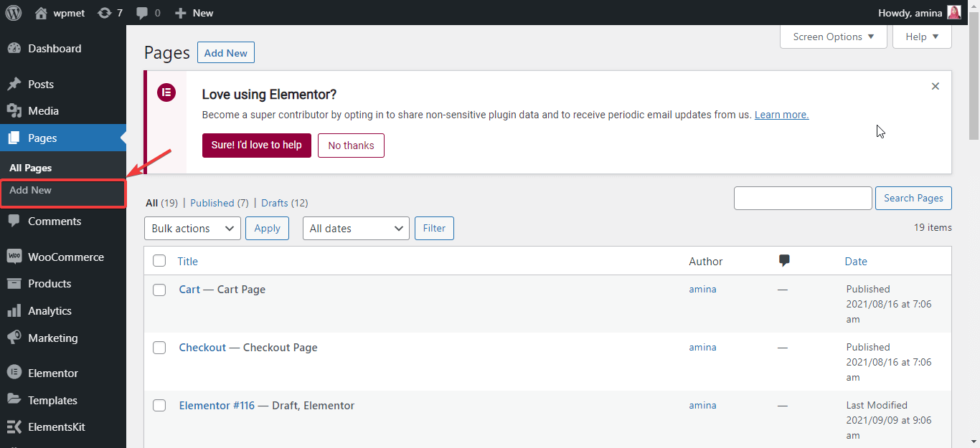Click the Filter button
Viewport: 980px width, 448px height.
(x=434, y=229)
